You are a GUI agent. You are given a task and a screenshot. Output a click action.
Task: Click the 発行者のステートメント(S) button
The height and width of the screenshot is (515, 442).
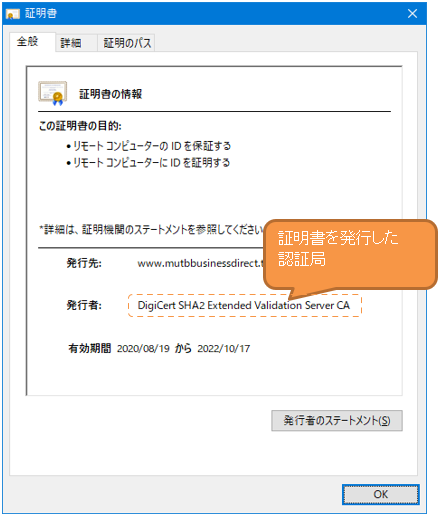click(x=337, y=420)
